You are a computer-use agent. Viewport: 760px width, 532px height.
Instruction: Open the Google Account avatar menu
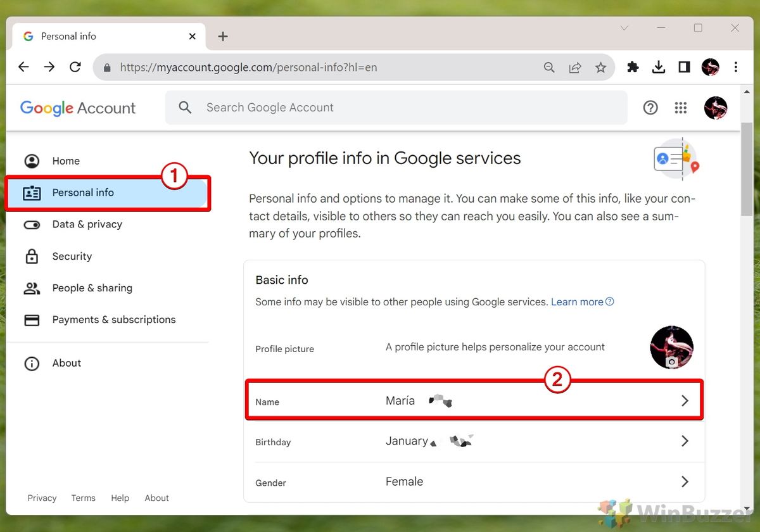pyautogui.click(x=716, y=108)
